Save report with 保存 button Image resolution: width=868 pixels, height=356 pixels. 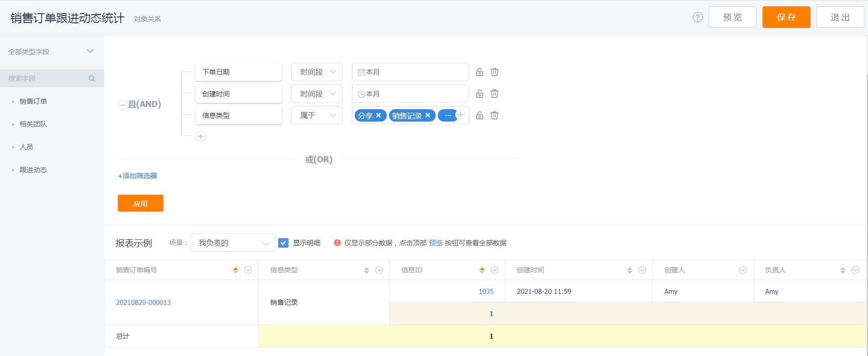point(786,17)
